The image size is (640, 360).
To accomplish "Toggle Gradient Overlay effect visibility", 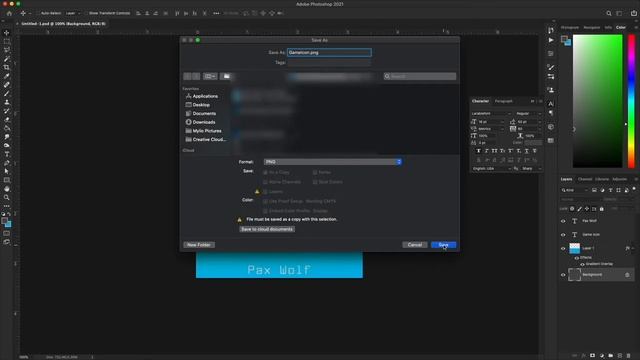I will (582, 264).
